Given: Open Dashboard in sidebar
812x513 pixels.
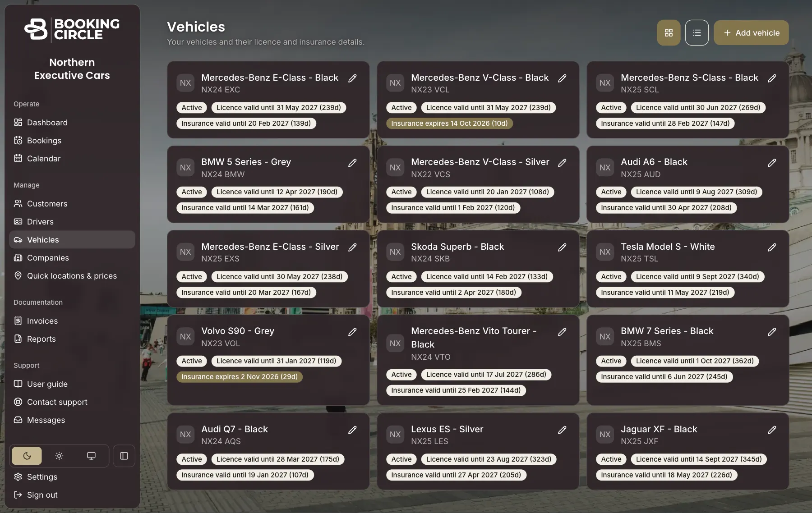Looking at the screenshot, I should pos(72,123).
